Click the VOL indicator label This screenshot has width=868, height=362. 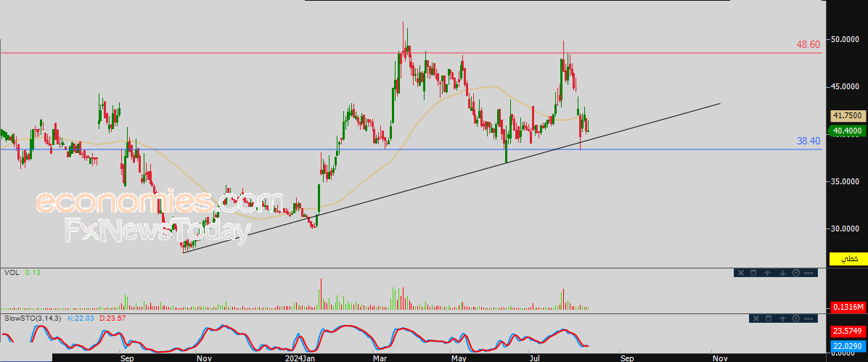[11, 272]
